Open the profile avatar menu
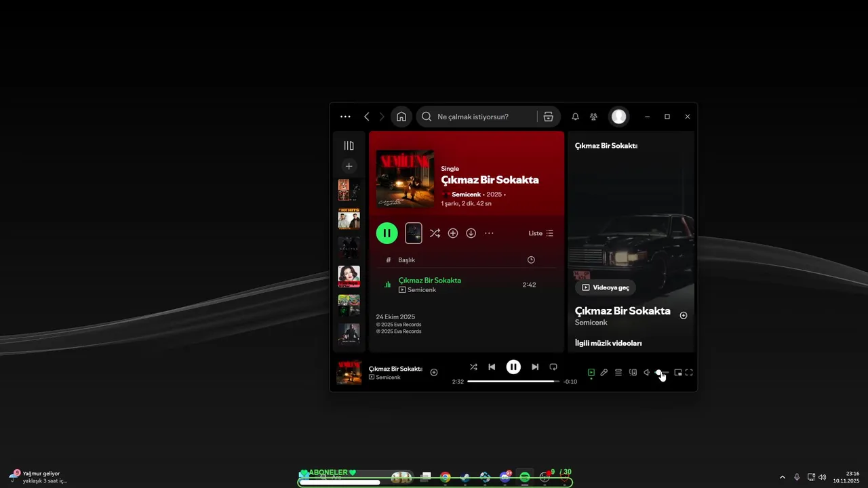 (618, 117)
